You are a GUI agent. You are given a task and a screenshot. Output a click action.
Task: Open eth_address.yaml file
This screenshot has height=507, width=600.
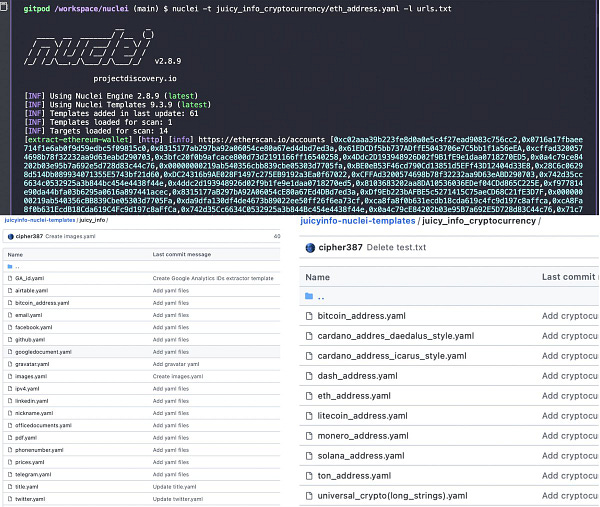(354, 396)
